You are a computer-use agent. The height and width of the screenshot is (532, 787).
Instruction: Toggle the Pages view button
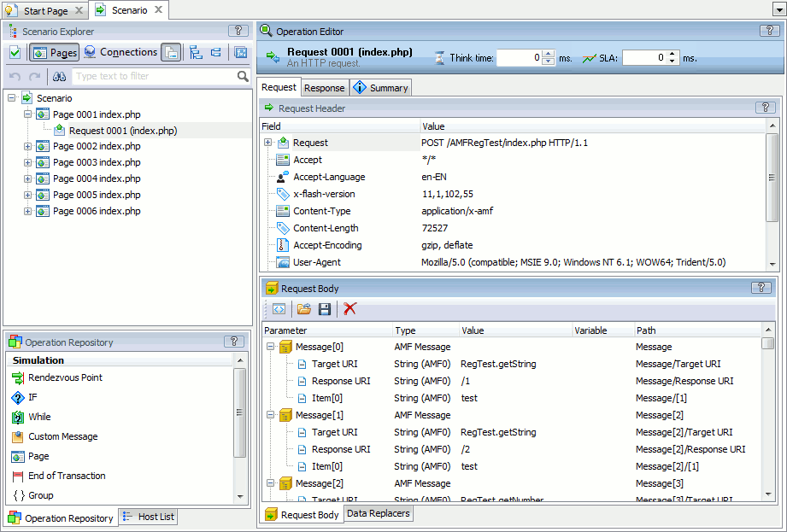54,52
